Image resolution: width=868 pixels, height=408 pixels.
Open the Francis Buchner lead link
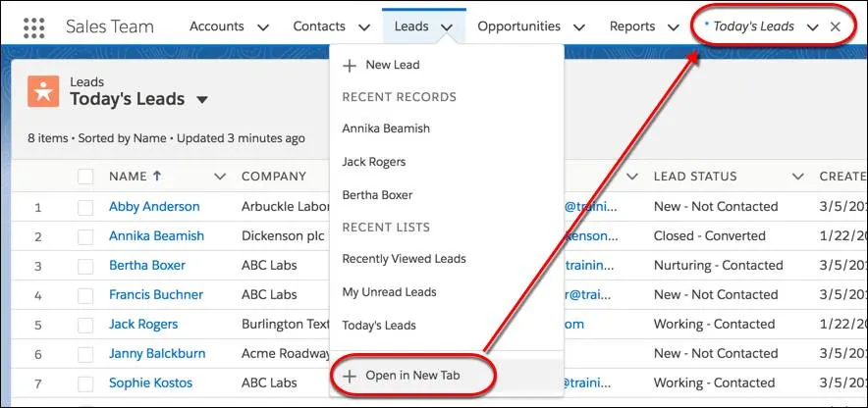point(156,294)
